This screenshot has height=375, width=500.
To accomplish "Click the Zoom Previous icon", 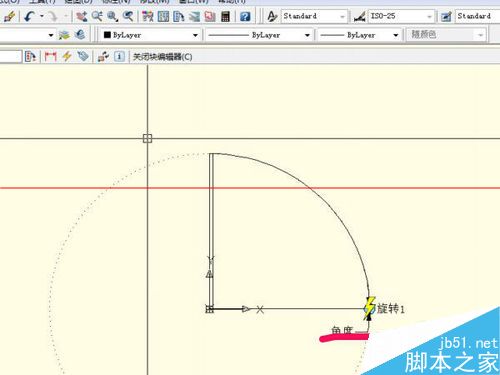I will [x=128, y=16].
